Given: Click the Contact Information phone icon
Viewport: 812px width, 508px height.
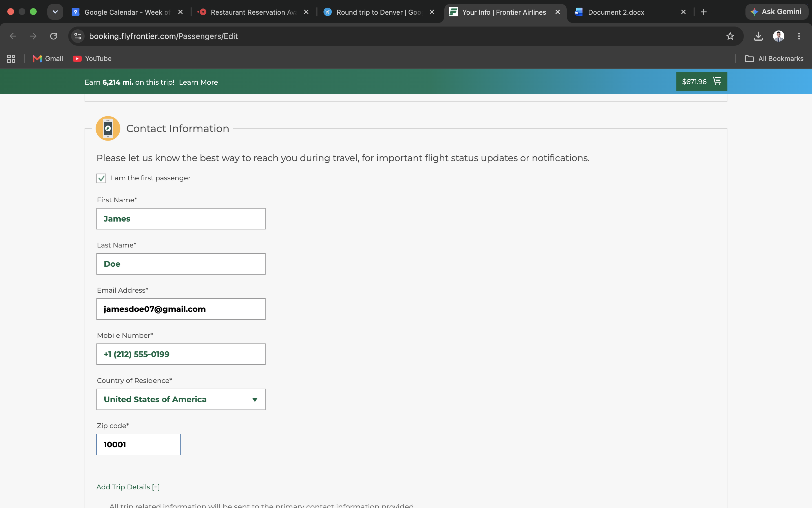Looking at the screenshot, I should (108, 128).
